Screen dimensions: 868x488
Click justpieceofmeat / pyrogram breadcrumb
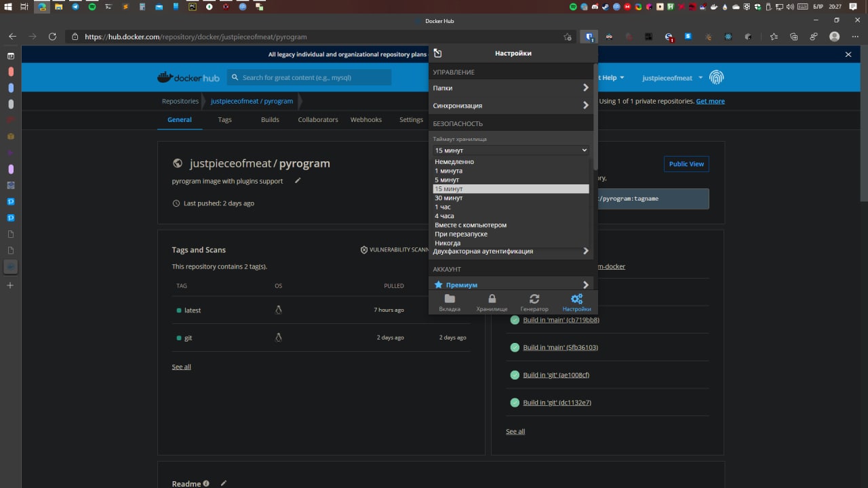252,101
